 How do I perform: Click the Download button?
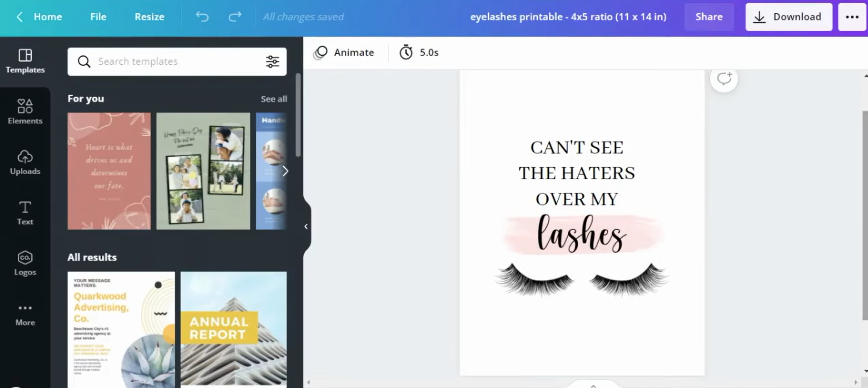(x=789, y=17)
